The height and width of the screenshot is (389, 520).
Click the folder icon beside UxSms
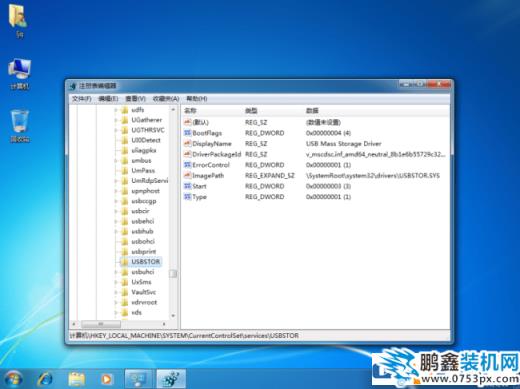(125, 282)
